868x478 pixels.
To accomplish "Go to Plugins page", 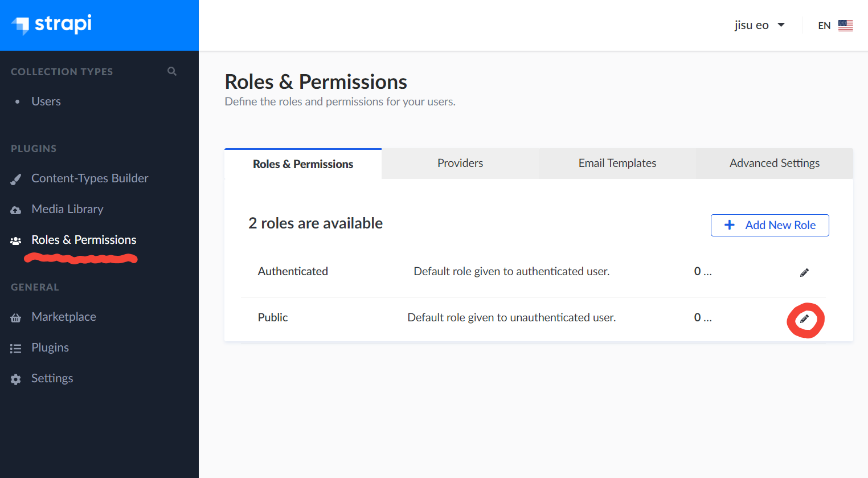I will pos(50,348).
